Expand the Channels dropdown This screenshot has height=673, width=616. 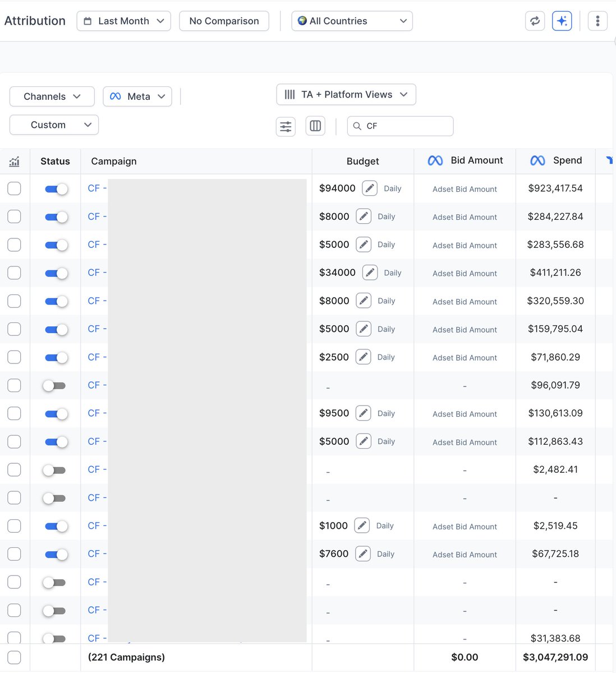pos(52,96)
